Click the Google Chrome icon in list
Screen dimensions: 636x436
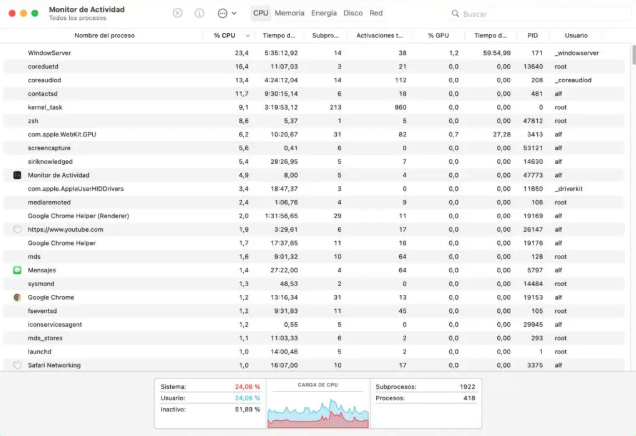click(17, 297)
